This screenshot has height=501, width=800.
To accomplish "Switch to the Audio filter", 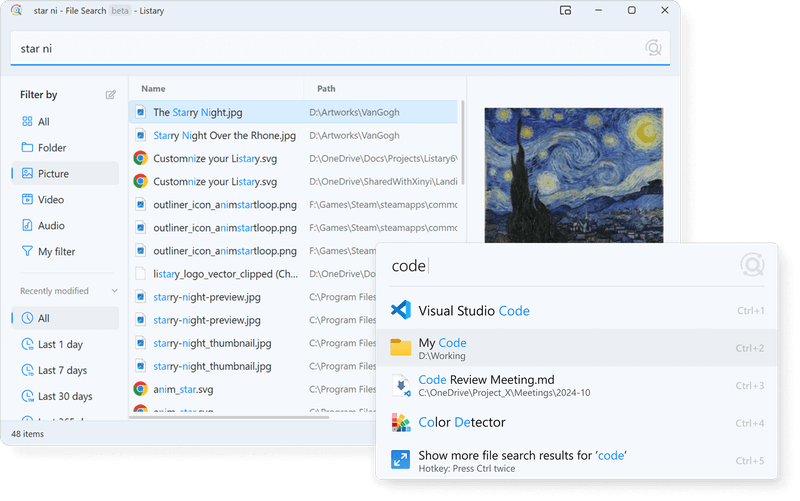I will point(51,226).
